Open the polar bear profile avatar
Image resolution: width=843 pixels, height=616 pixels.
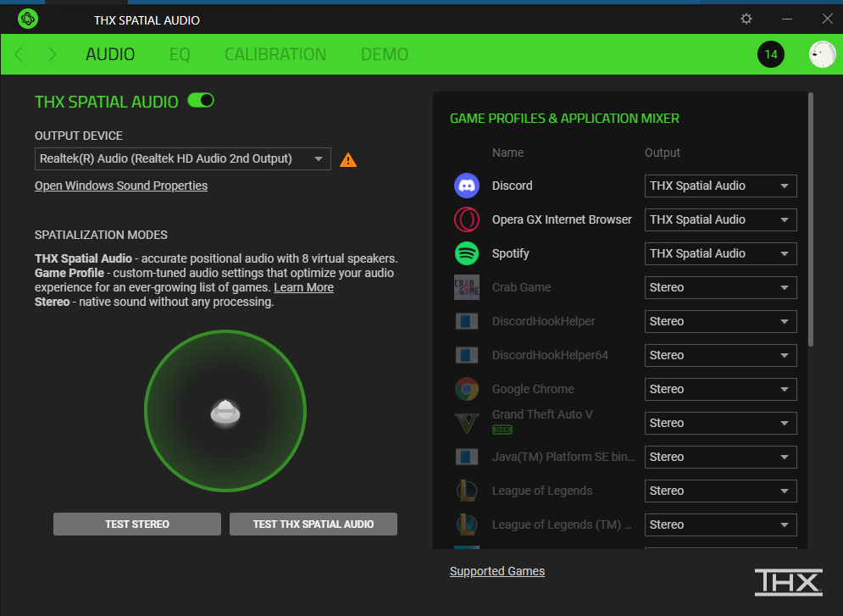pos(822,54)
